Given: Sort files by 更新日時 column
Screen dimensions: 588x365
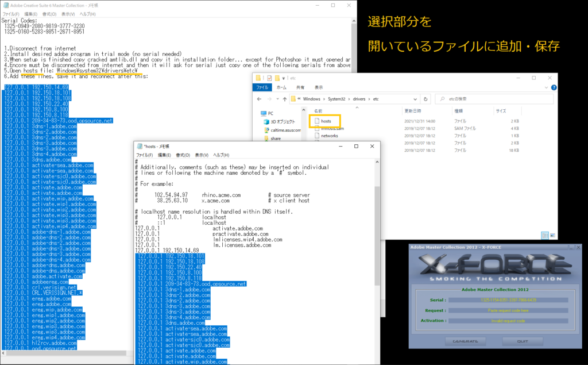Looking at the screenshot, I should point(412,111).
